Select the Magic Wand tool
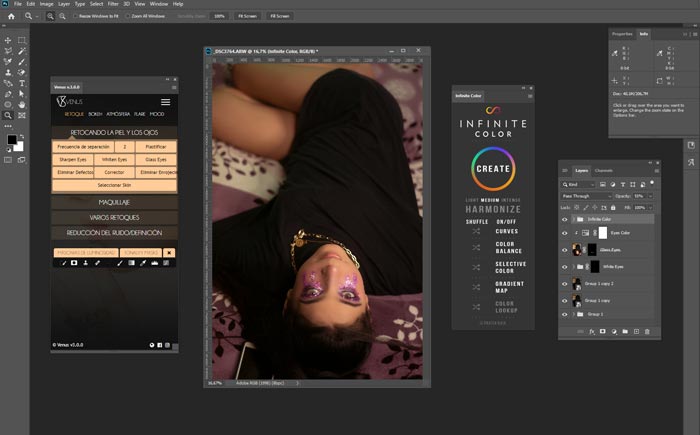 [21, 51]
